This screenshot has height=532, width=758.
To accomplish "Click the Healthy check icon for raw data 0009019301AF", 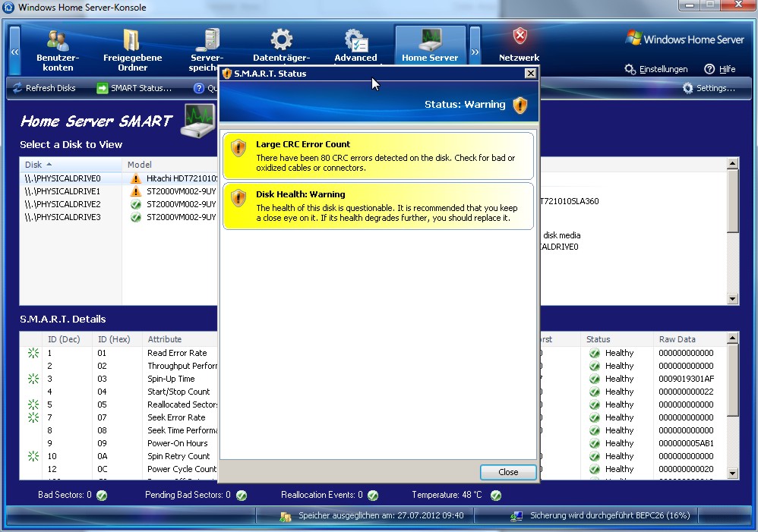I will [595, 379].
